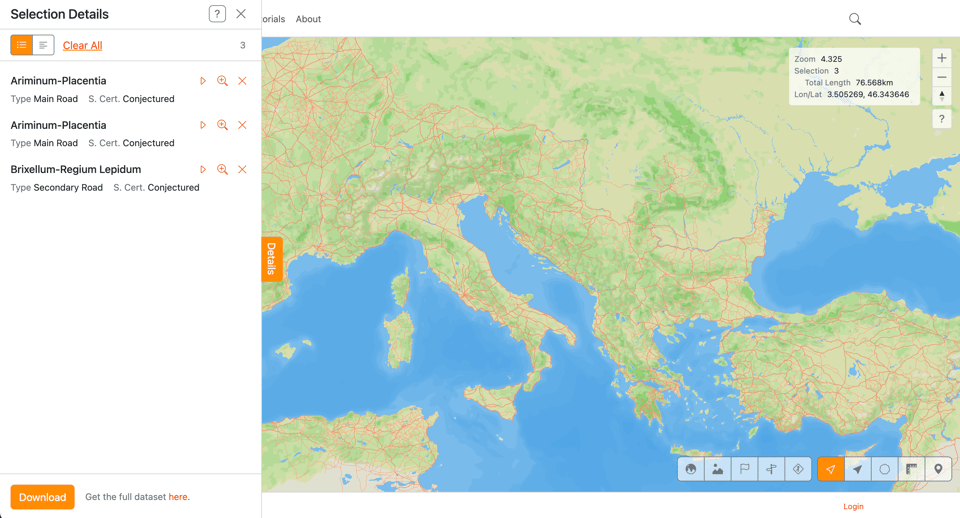Click the zoom in plus button
This screenshot has width=960, height=518.
tap(941, 58)
